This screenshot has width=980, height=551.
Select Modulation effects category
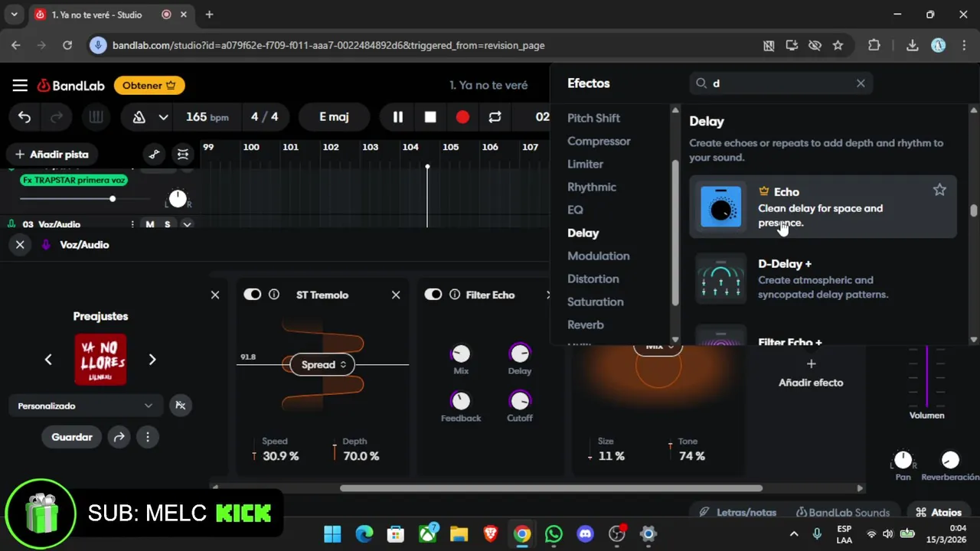pyautogui.click(x=598, y=256)
